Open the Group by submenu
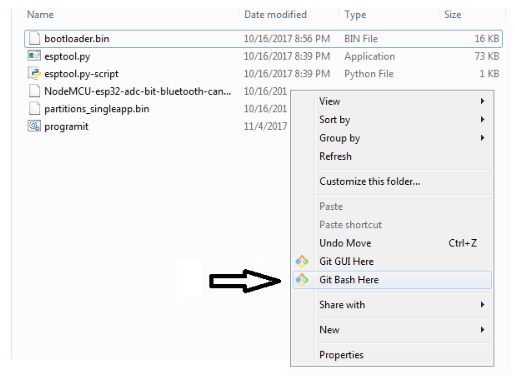 (392, 138)
